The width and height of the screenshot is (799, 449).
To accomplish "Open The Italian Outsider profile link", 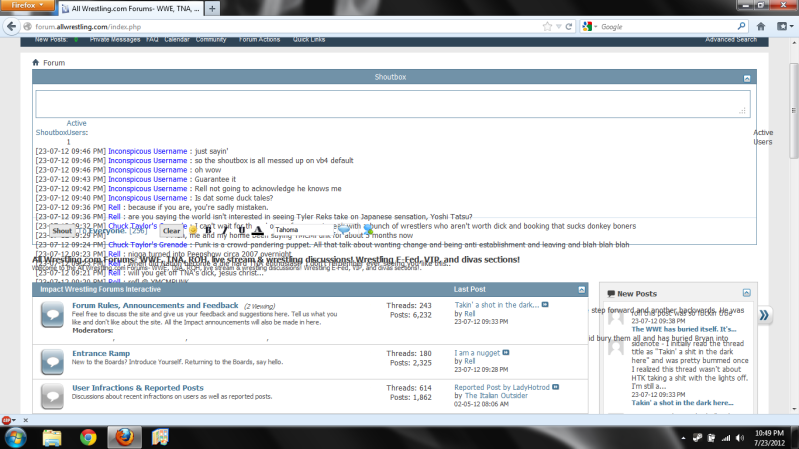I will pyautogui.click(x=496, y=395).
